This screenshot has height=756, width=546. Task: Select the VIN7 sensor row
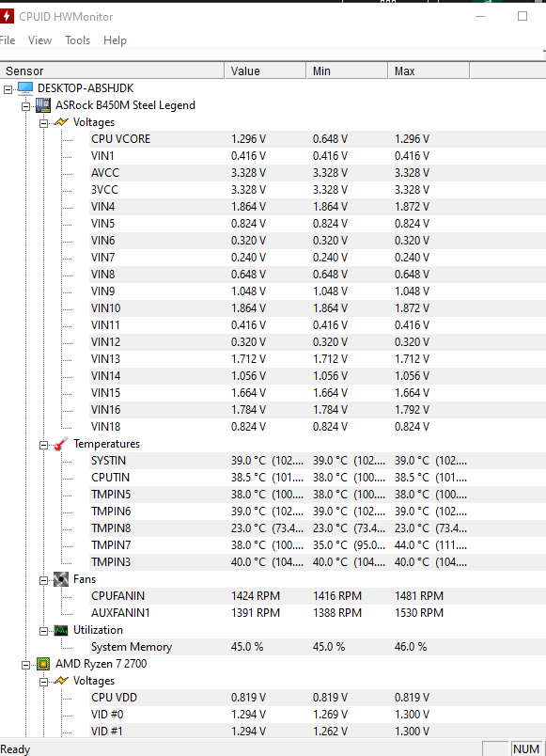(318, 258)
